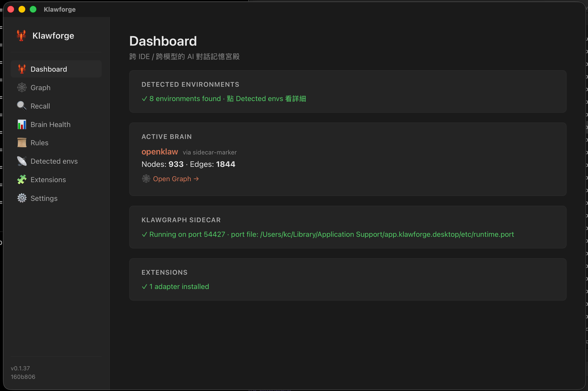Click the KLAWGRAPH SIDECAR card header

(x=181, y=220)
